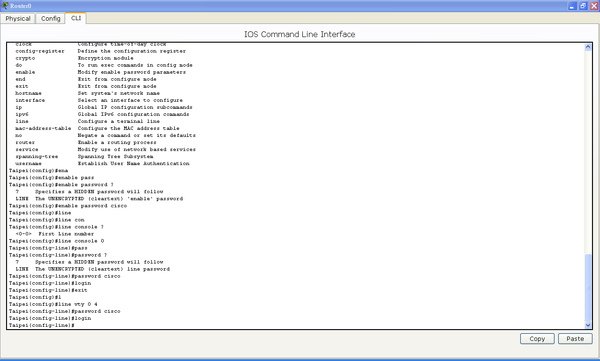This screenshot has width=600, height=361.
Task: Click the terminal scrollbar up arrow
Action: tap(588, 47)
